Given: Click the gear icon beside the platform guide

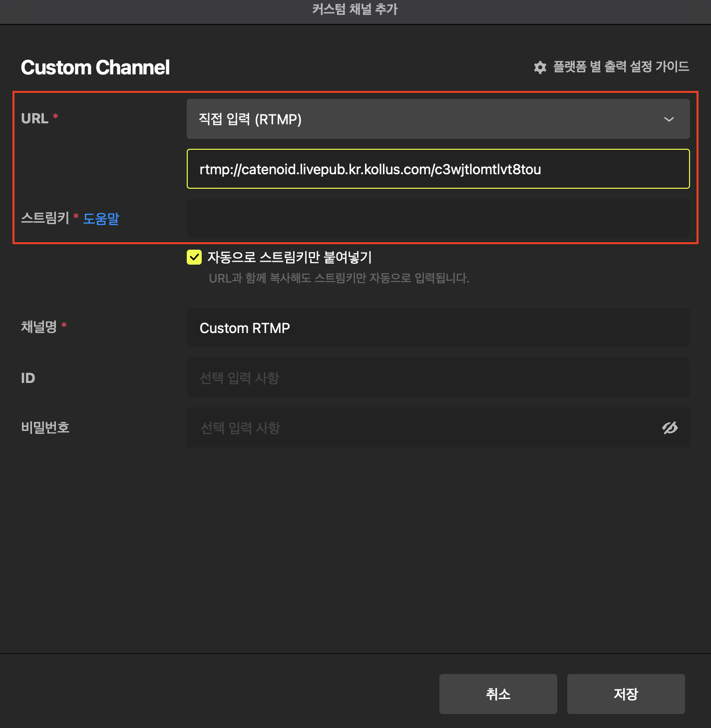Looking at the screenshot, I should click(540, 67).
